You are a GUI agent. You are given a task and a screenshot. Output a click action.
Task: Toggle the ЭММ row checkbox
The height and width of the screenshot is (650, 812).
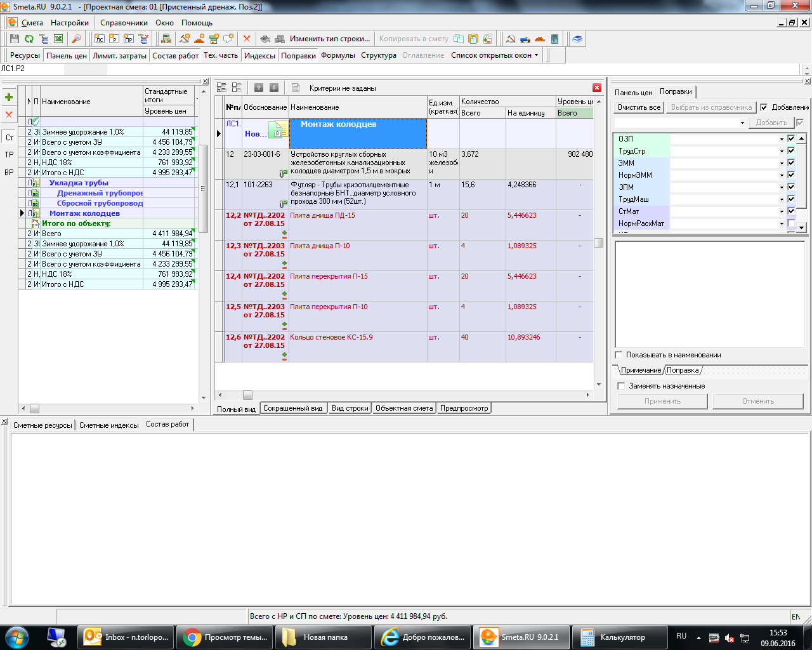tap(791, 162)
